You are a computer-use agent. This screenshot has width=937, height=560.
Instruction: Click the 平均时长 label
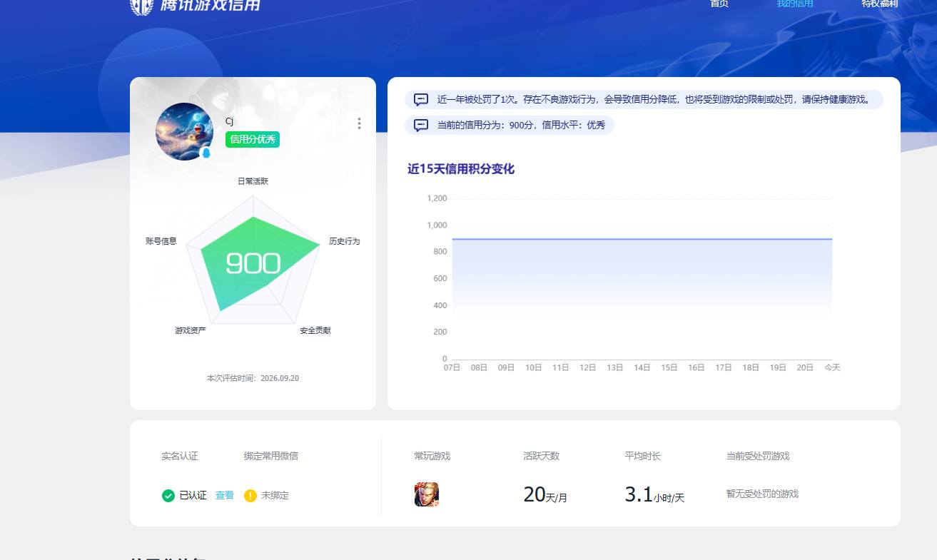643,456
